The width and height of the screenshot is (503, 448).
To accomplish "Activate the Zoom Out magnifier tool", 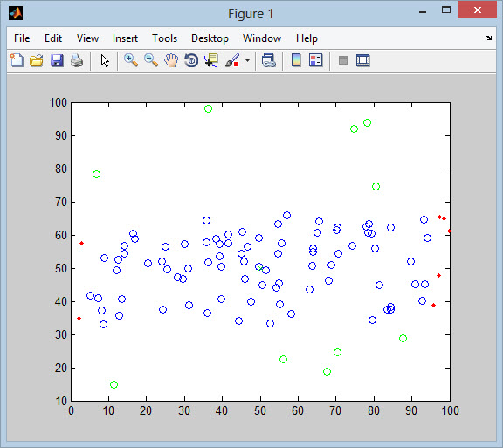I will pyautogui.click(x=151, y=60).
